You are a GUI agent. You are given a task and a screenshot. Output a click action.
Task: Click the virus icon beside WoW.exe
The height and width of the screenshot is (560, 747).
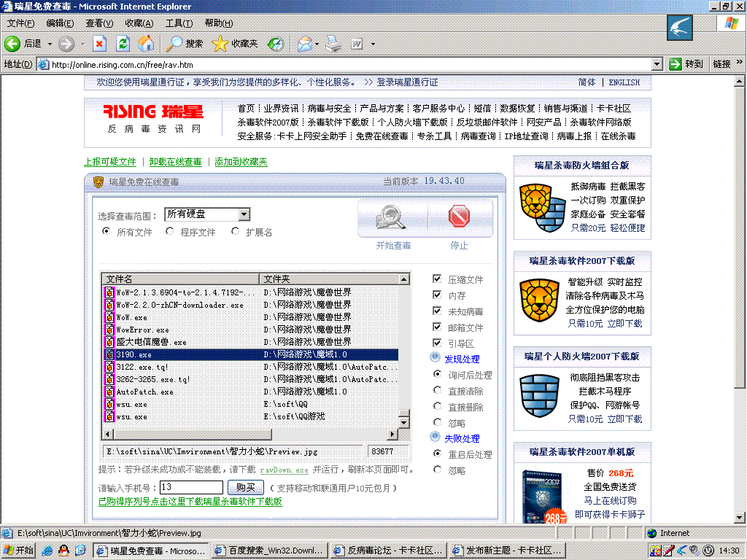click(109, 317)
